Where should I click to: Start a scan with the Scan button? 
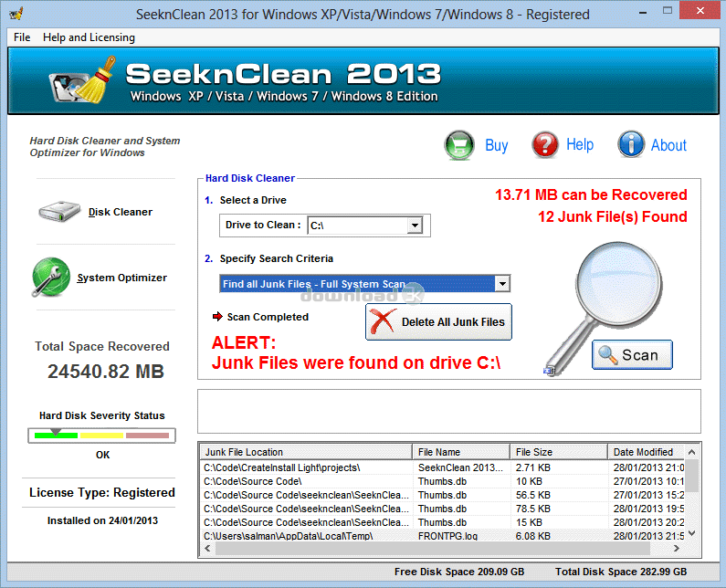[632, 355]
